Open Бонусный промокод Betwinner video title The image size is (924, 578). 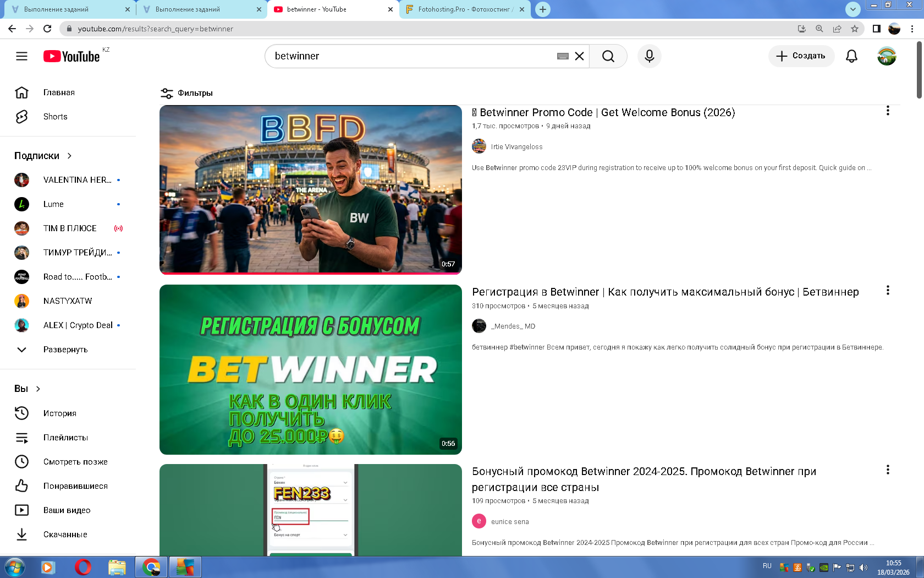(x=644, y=479)
